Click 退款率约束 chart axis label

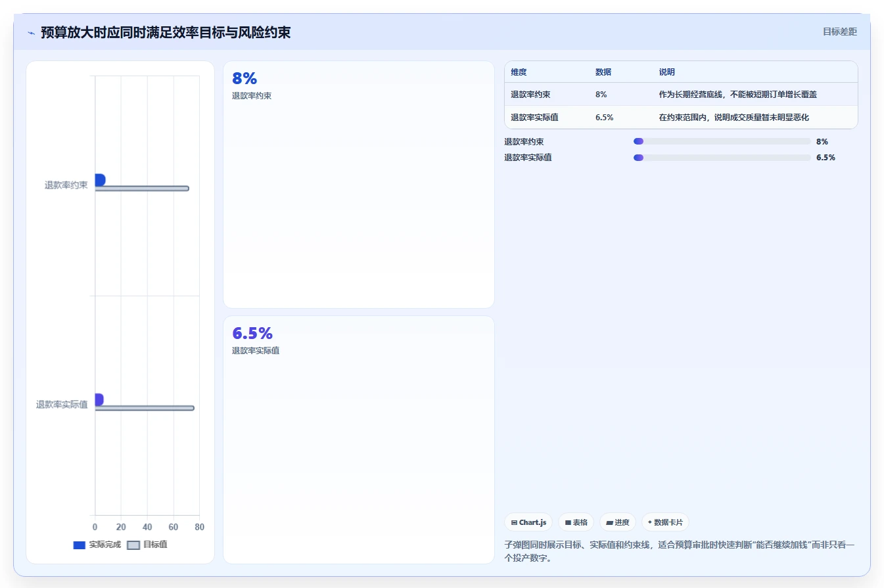tap(66, 185)
